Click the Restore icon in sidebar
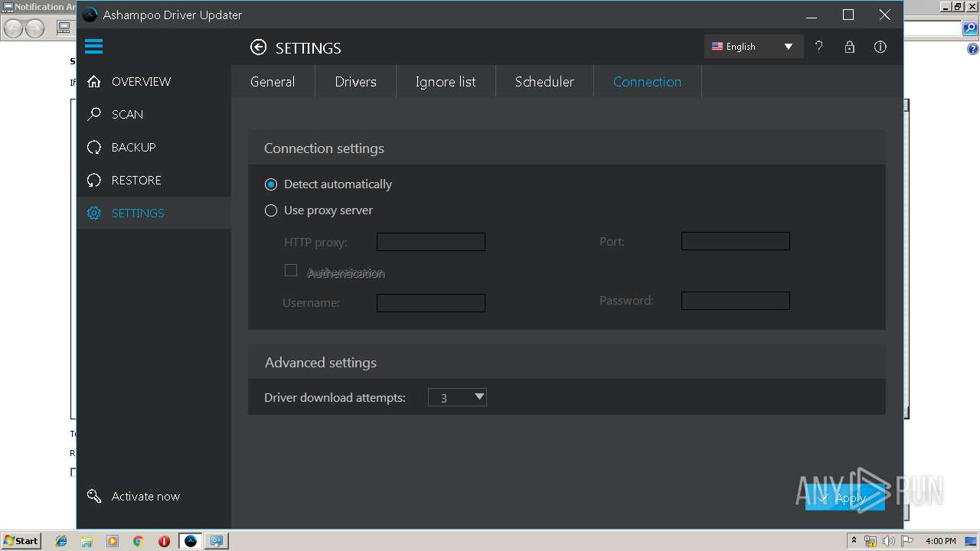 click(94, 180)
